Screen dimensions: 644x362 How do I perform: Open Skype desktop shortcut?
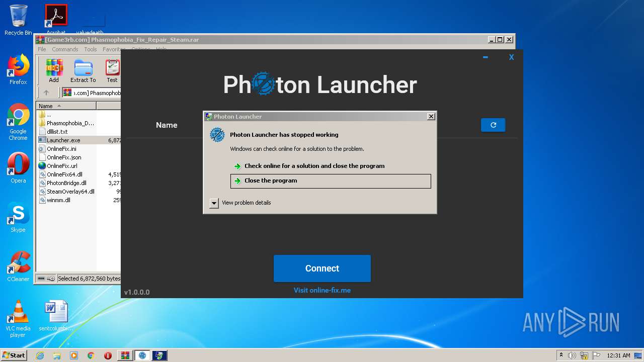pos(18,218)
